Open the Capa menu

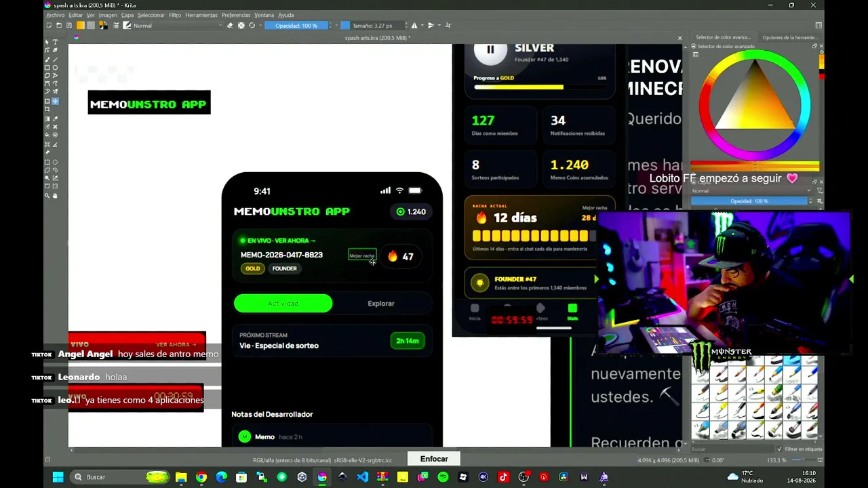tap(127, 15)
